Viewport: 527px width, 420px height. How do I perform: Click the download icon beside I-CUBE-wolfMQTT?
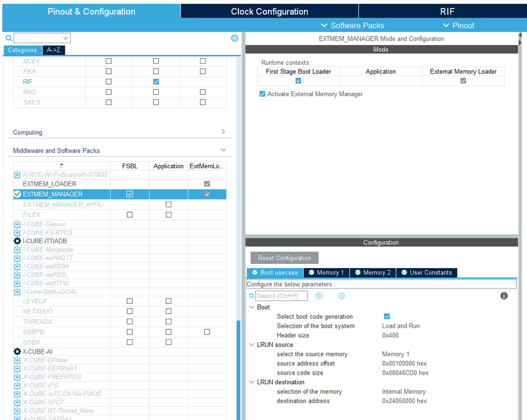click(x=17, y=258)
